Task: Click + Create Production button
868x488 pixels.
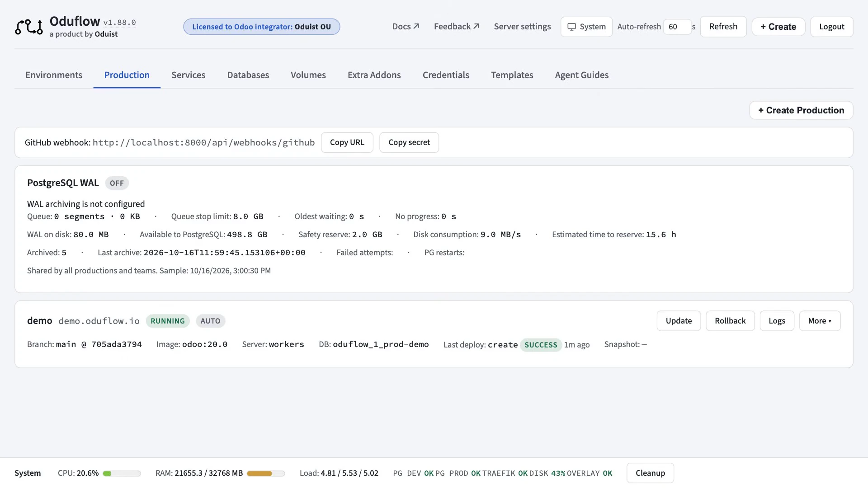Action: [x=801, y=110]
